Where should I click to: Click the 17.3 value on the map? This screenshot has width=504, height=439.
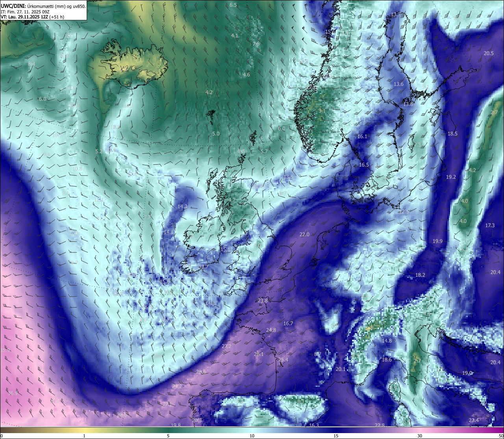pos(490,225)
